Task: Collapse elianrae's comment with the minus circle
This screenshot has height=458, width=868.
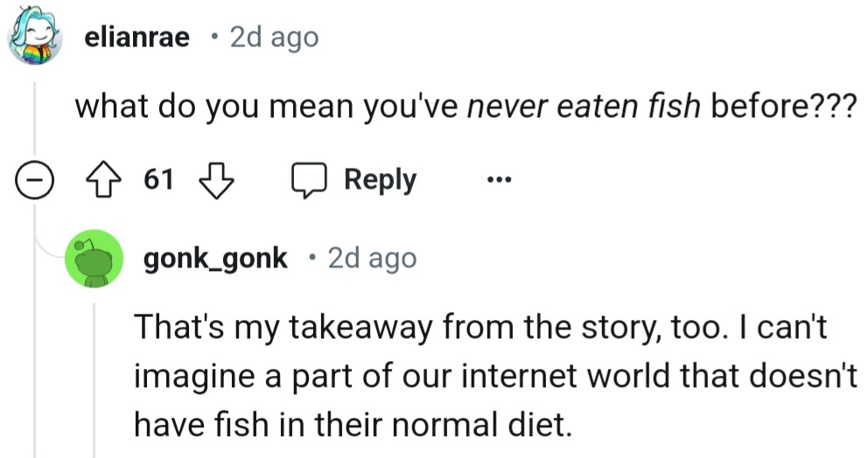Action: point(35,181)
